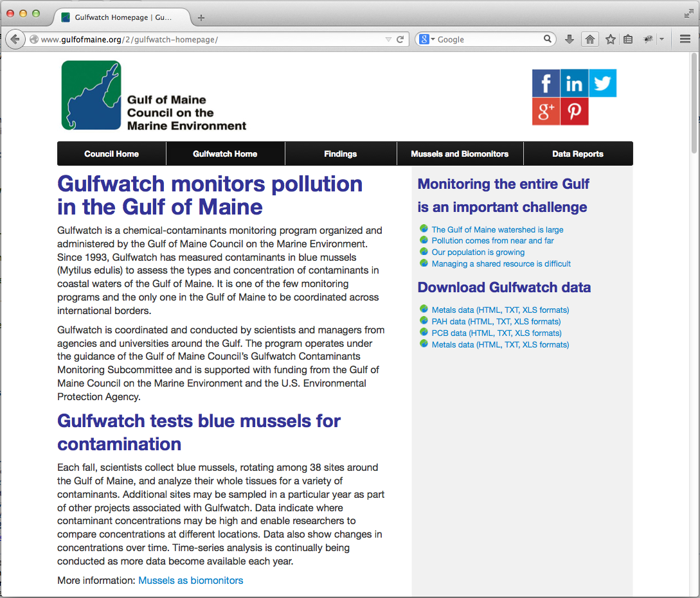This screenshot has width=700, height=598.
Task: Click the add-on icon beside the bookmarks list
Action: (x=648, y=39)
